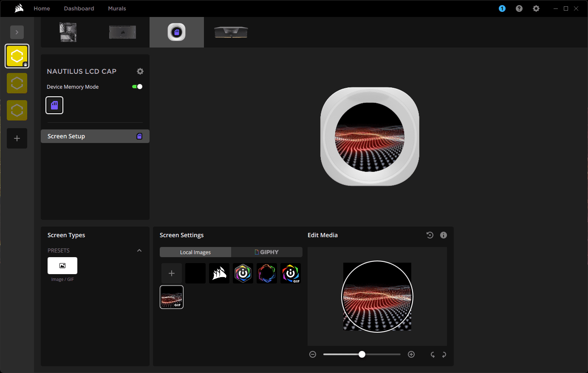This screenshot has height=373, width=588.
Task: Open the Edit Media info tooltip icon
Action: tap(443, 235)
